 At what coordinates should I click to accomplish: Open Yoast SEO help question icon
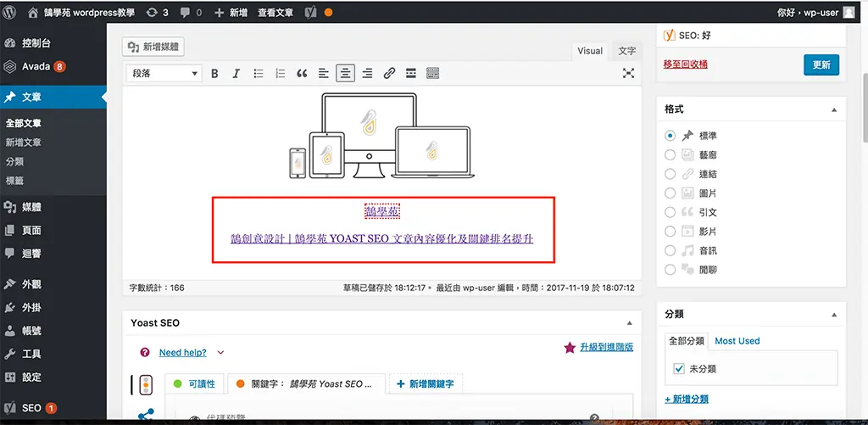click(x=145, y=352)
